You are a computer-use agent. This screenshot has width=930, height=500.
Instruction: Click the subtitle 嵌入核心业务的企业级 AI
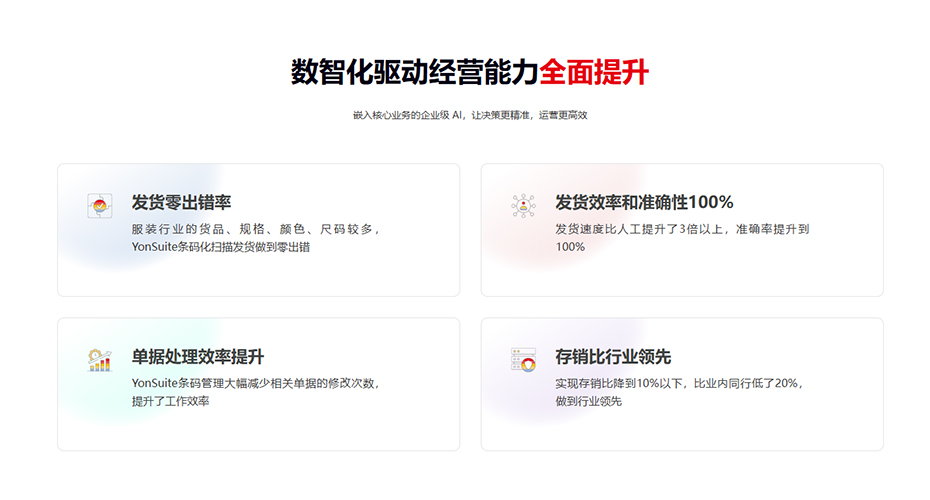tap(408, 115)
